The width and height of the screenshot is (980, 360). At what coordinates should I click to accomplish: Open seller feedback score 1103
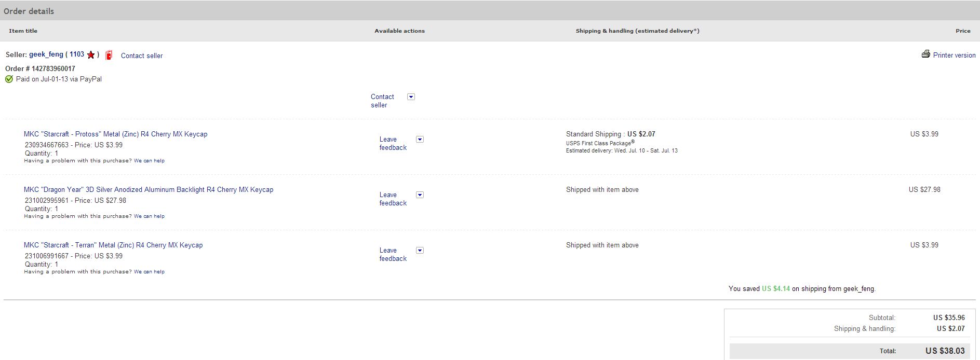click(77, 54)
